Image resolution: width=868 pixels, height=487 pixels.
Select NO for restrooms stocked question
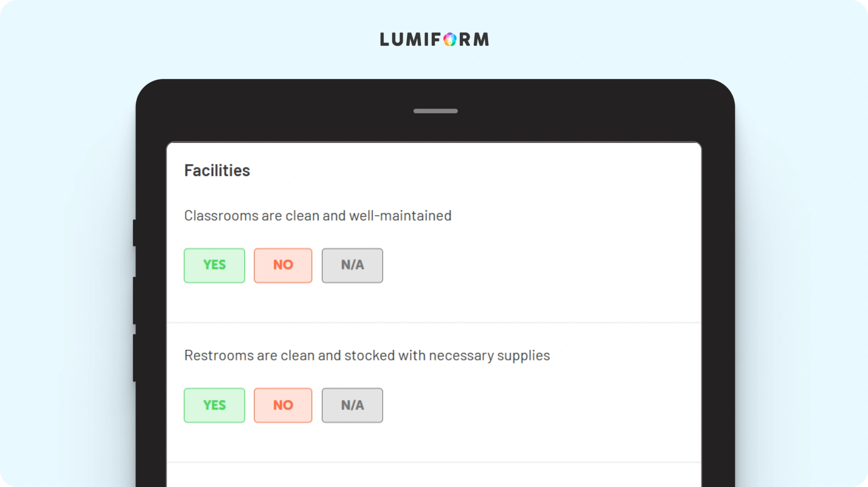[x=283, y=405]
